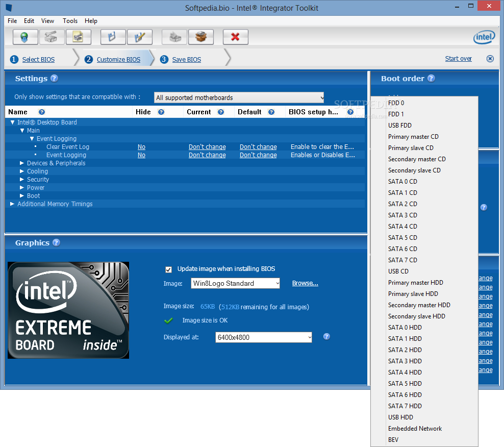
Task: Expand the Boot tree node
Action: [22, 195]
